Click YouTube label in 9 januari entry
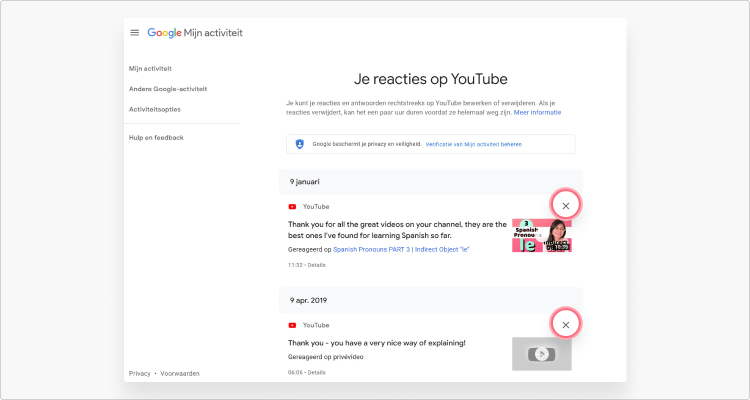 (316, 207)
